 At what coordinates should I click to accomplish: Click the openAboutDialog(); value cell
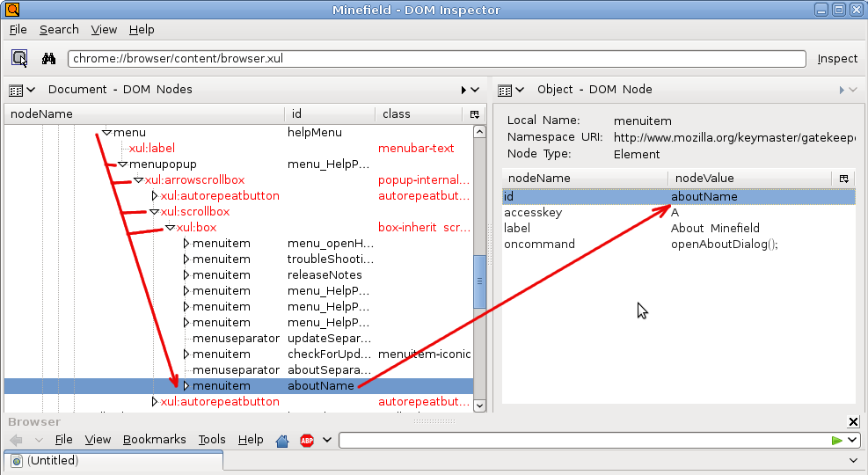725,245
